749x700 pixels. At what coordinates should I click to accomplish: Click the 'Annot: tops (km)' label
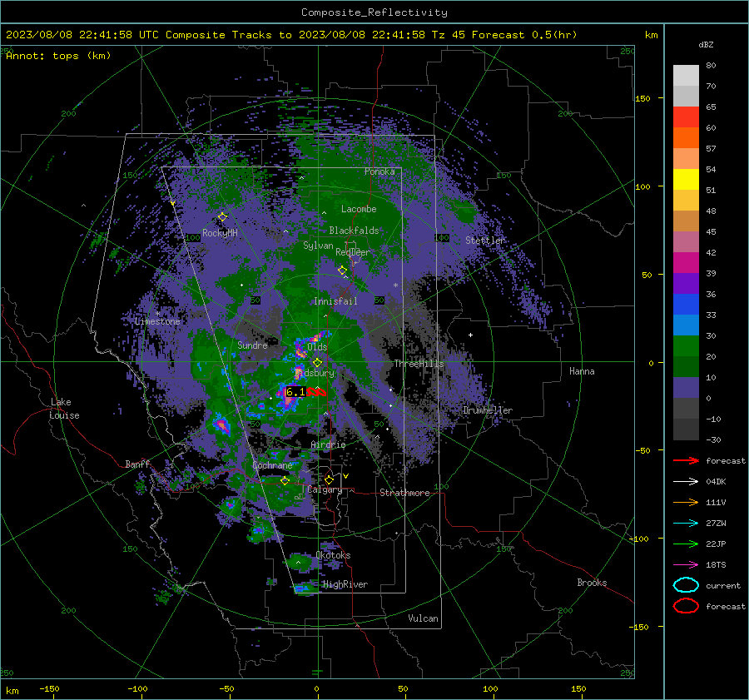58,56
